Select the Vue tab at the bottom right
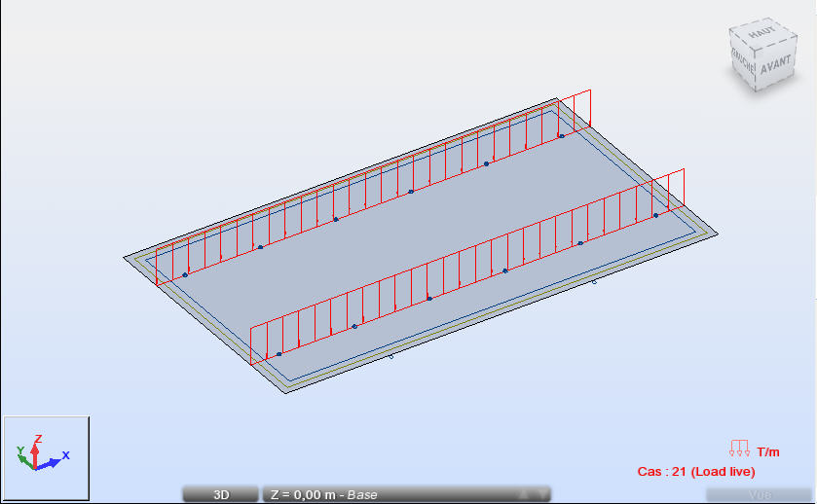The height and width of the screenshot is (504, 817). coord(759,494)
